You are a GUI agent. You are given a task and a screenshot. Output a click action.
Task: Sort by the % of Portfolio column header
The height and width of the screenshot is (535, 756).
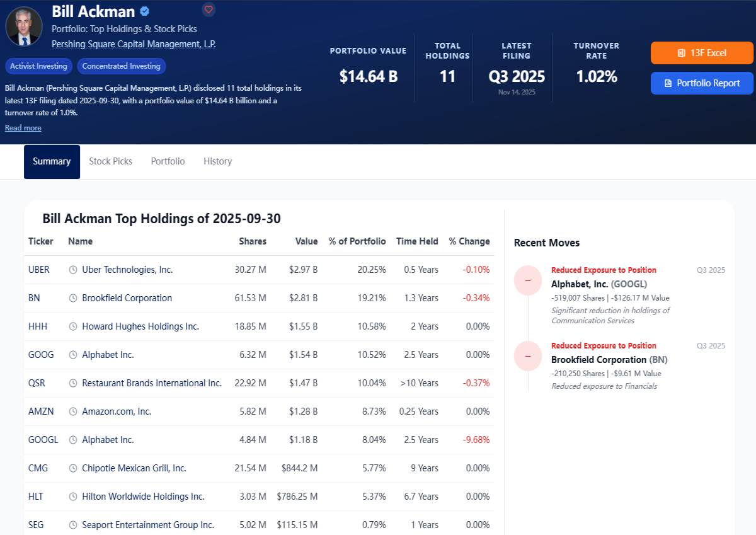357,241
